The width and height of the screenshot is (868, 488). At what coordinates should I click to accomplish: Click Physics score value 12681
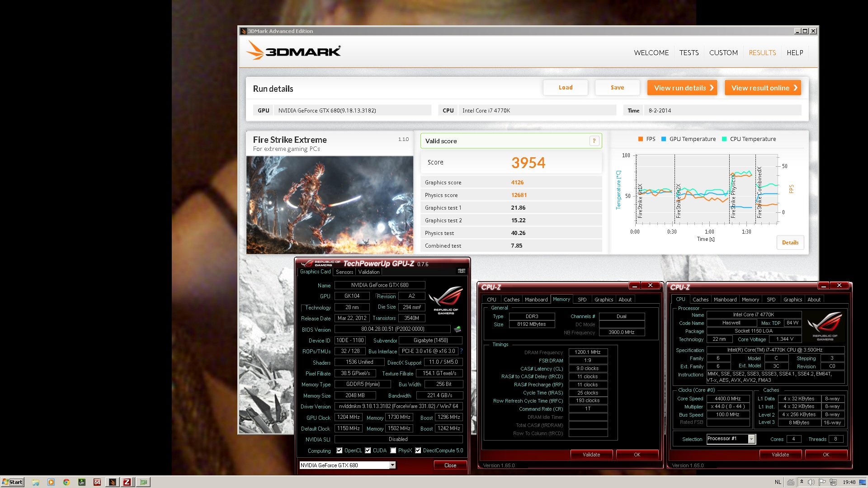coord(519,195)
